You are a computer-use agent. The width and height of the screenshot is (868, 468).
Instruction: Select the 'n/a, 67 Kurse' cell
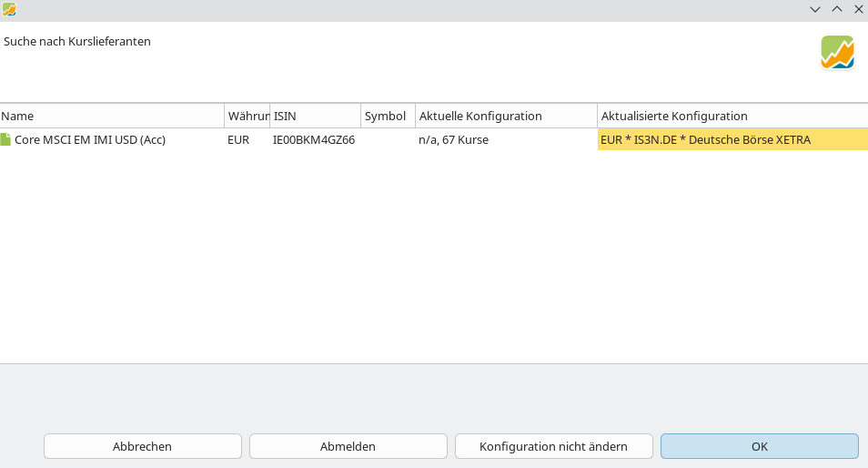pos(453,140)
